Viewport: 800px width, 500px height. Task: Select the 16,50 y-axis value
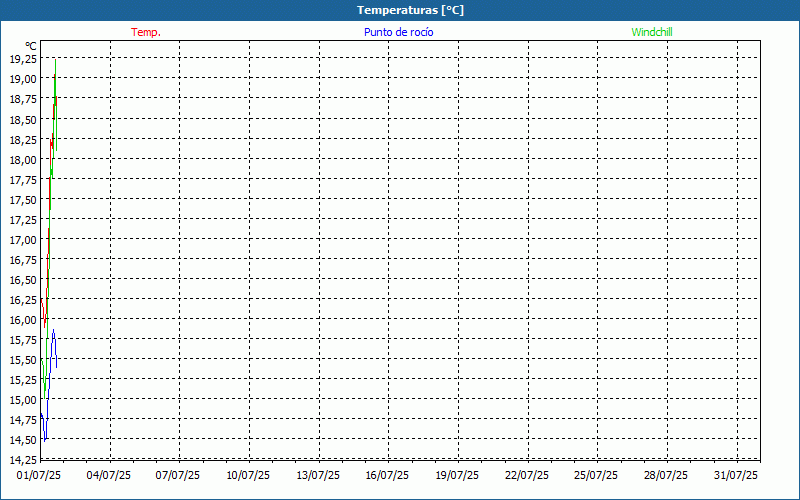23,280
